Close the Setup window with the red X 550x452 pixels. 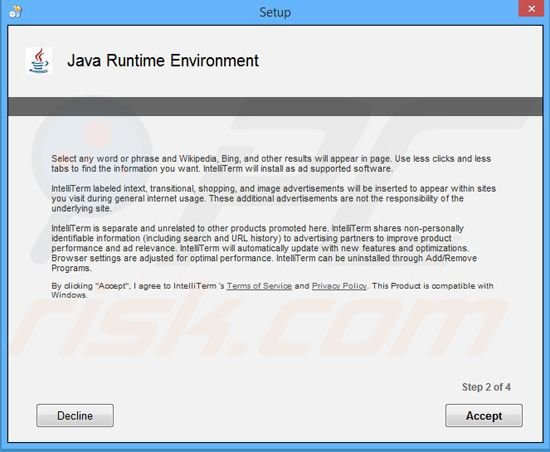[x=531, y=8]
